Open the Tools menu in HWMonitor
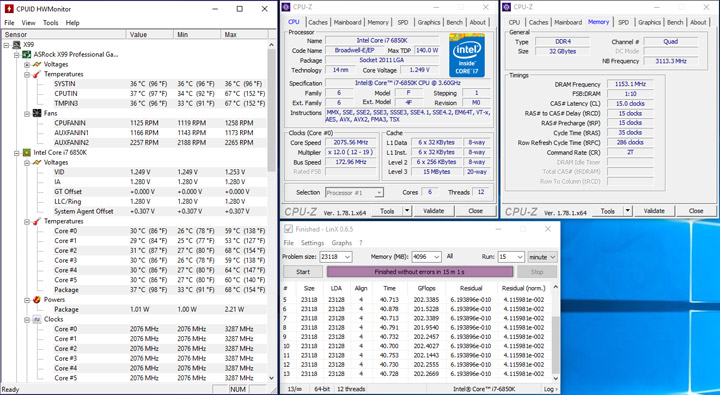The width and height of the screenshot is (720, 395). pos(51,23)
